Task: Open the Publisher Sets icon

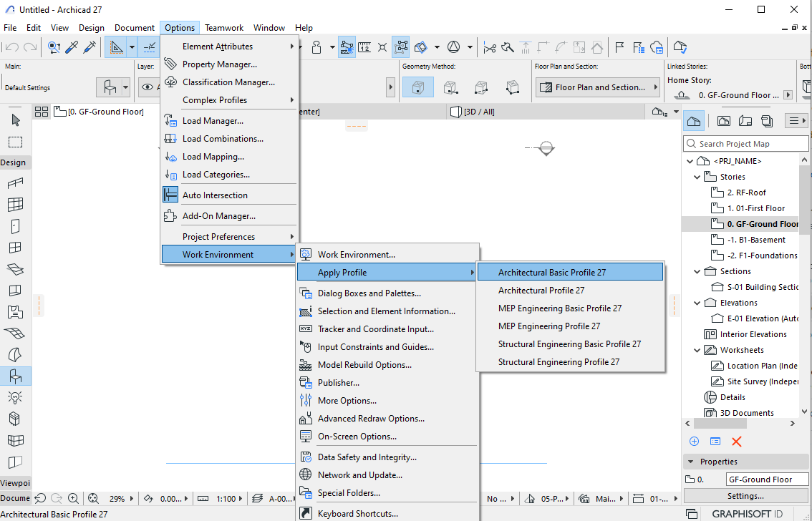Action: click(767, 121)
